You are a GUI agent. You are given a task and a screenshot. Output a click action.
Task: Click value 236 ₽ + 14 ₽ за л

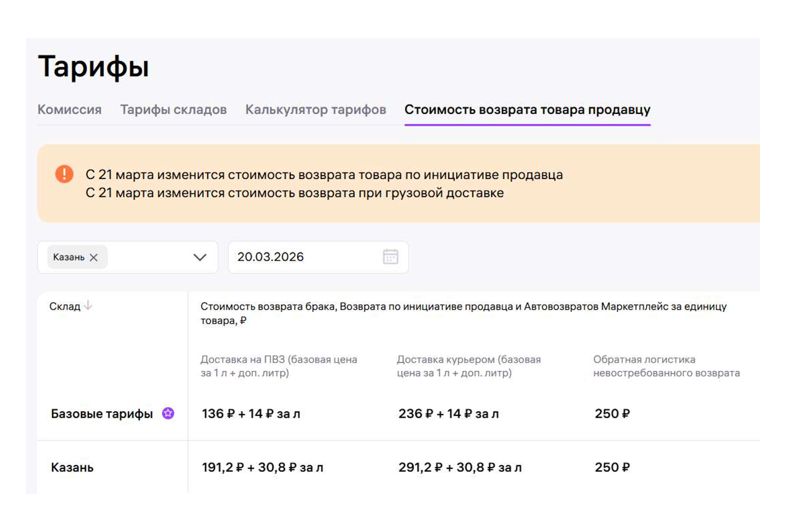point(448,414)
